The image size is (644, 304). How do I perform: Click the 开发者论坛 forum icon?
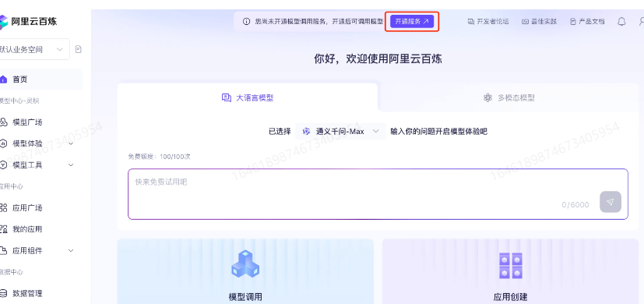point(471,21)
